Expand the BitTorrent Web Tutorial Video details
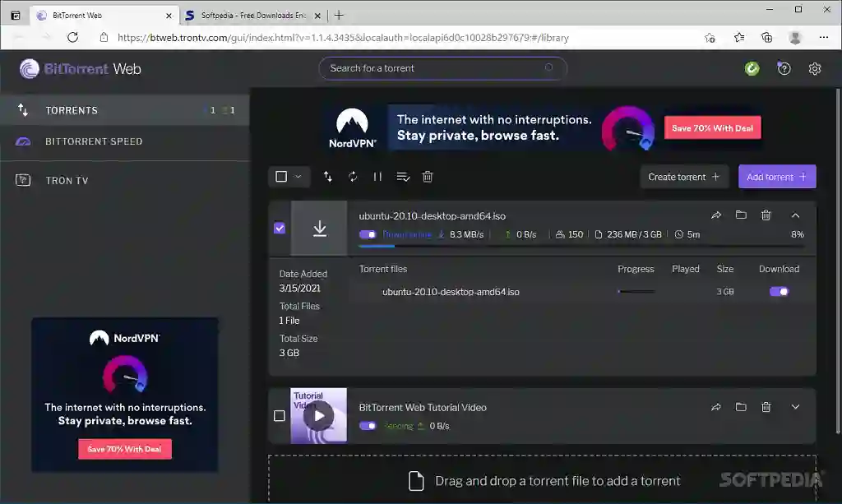This screenshot has height=504, width=842. (x=795, y=407)
